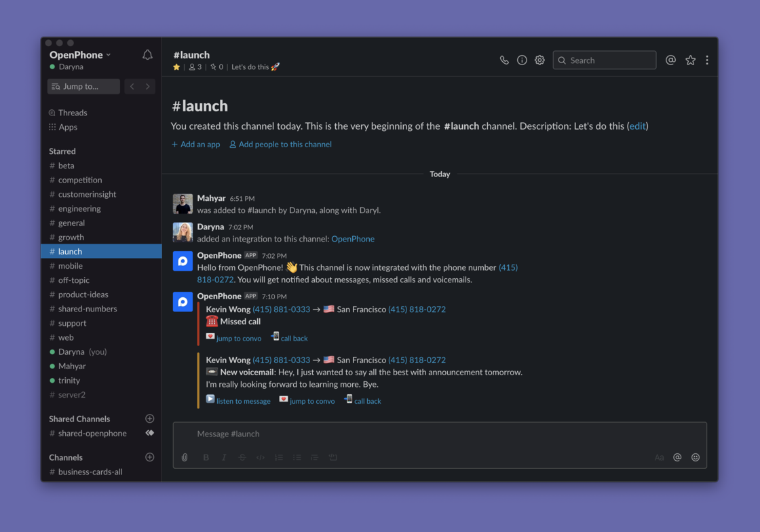Click Daryna's profile picture

183,233
